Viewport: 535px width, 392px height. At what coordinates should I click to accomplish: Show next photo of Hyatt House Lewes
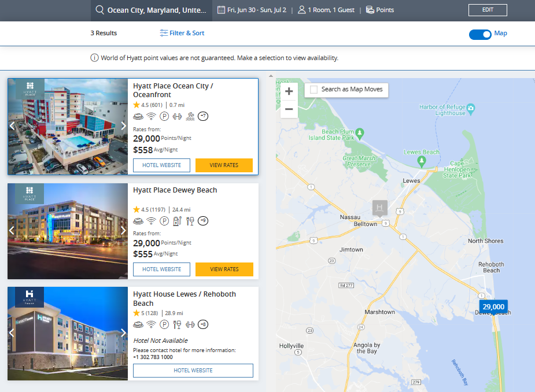pos(123,333)
